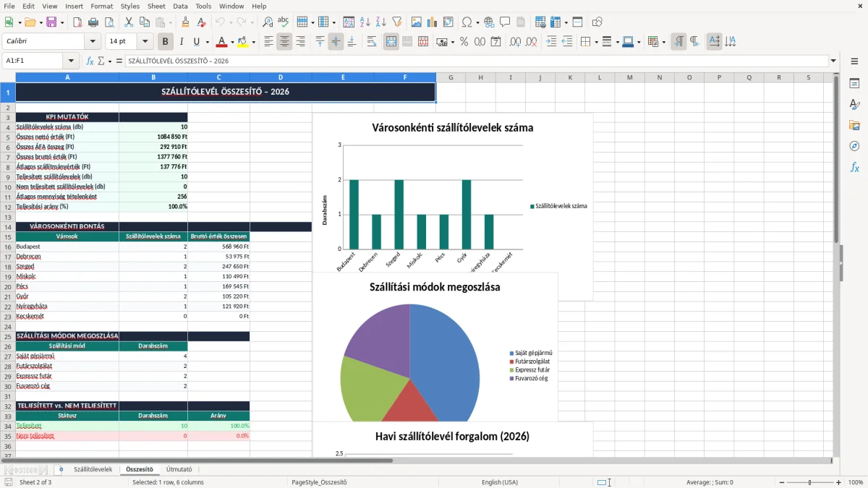Click the Cut scissors icon

129,22
